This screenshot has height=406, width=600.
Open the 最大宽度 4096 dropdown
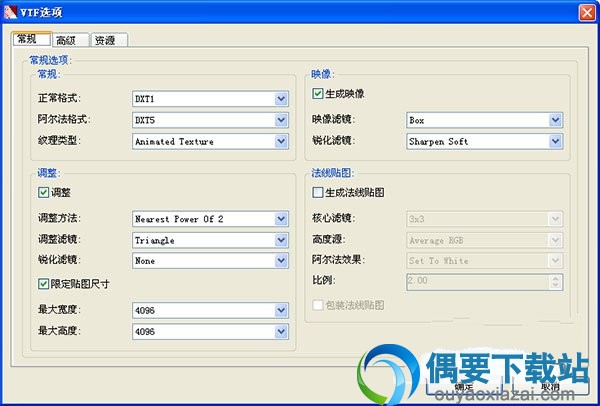210,310
